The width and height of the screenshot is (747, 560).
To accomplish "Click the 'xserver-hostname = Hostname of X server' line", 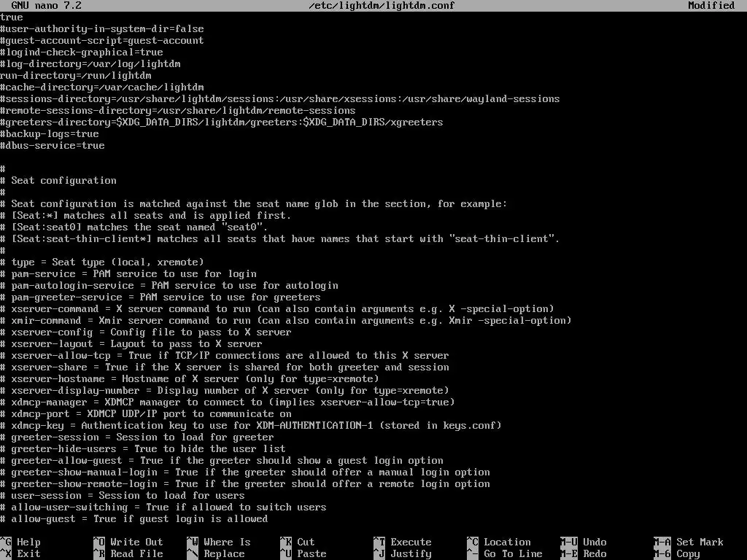I will (190, 378).
